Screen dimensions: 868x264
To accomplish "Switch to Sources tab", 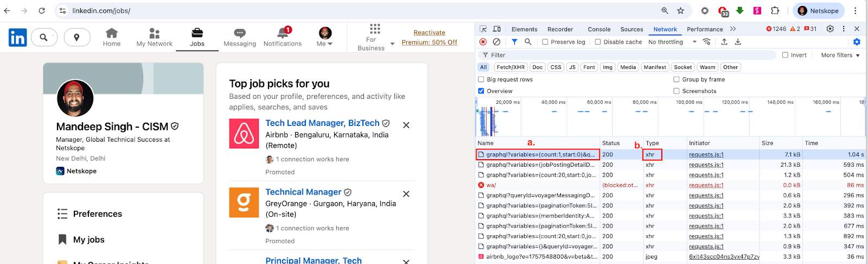I will click(631, 29).
